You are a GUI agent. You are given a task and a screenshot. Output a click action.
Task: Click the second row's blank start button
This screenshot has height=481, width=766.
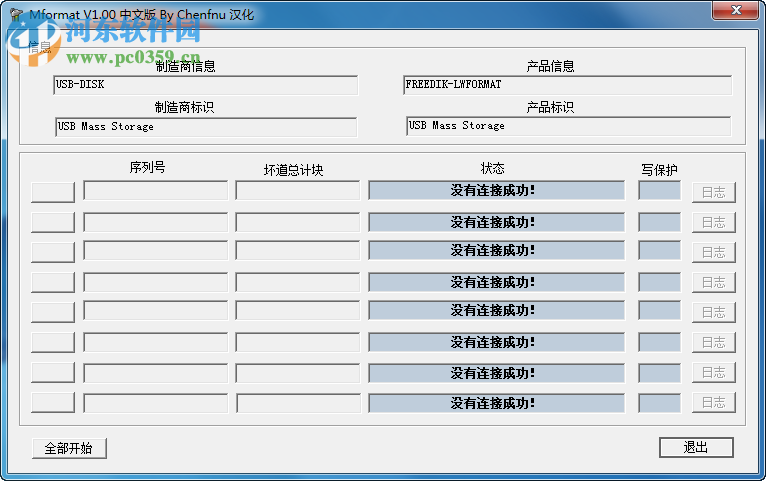coord(53,223)
